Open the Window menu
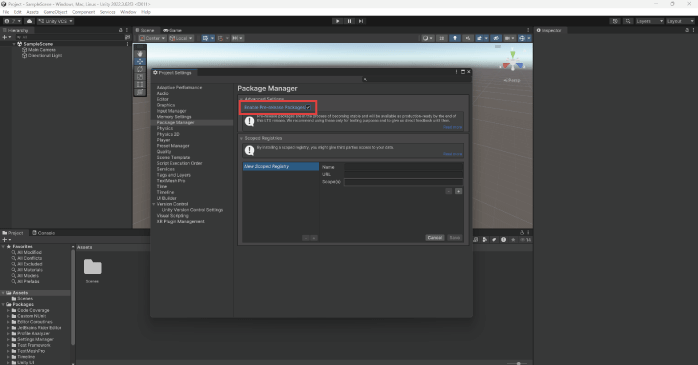This screenshot has width=698, height=365. coord(128,12)
